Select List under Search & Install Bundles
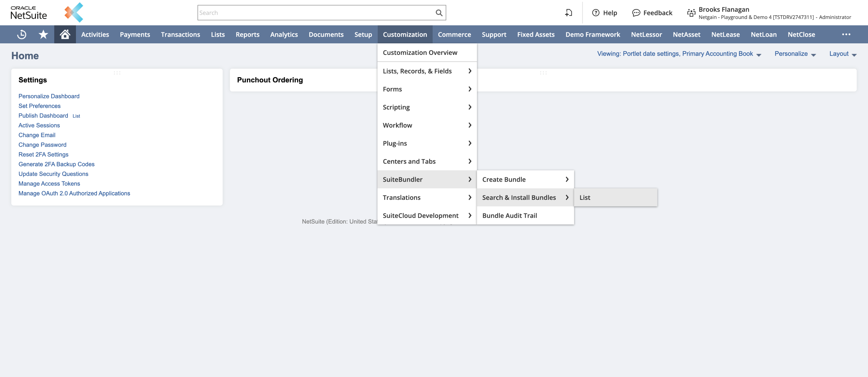The width and height of the screenshot is (868, 377). click(x=585, y=197)
